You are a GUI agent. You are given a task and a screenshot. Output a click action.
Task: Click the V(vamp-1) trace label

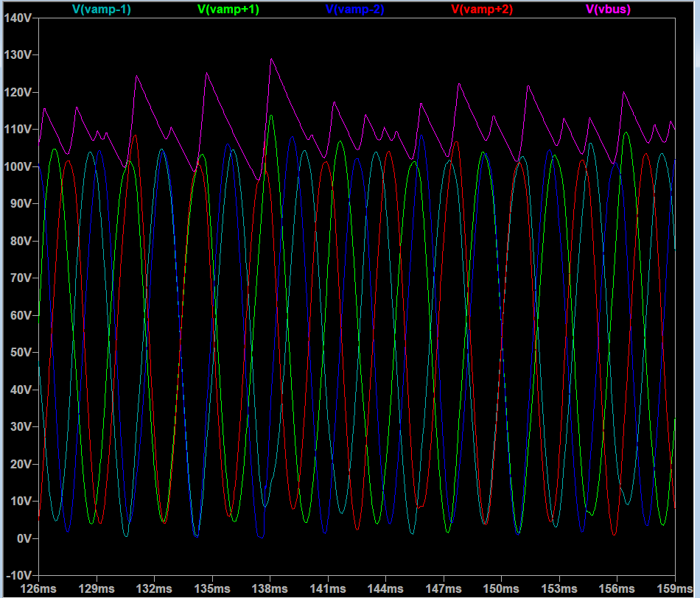click(x=102, y=9)
